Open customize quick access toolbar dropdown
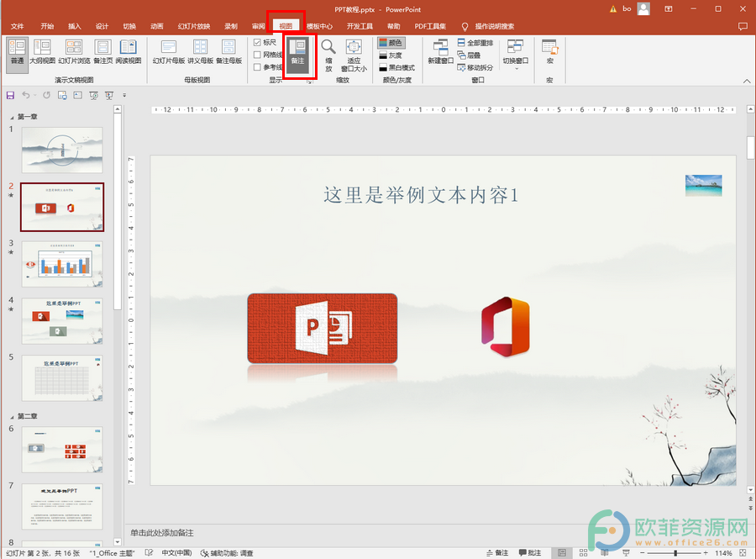Screen dimensions: 756x559 point(124,96)
